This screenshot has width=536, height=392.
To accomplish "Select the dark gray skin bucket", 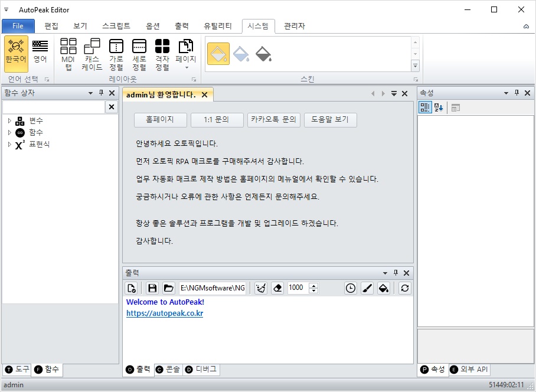I will (263, 54).
